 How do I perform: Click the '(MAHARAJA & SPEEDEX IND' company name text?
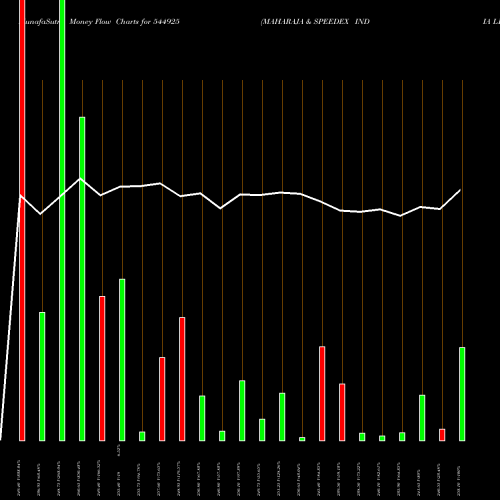(x=315, y=22)
